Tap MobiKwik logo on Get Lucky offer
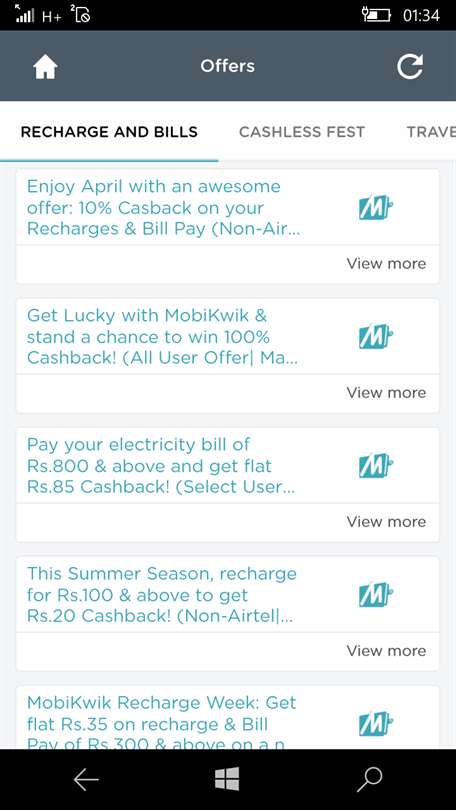The width and height of the screenshot is (456, 810). pyautogui.click(x=376, y=336)
